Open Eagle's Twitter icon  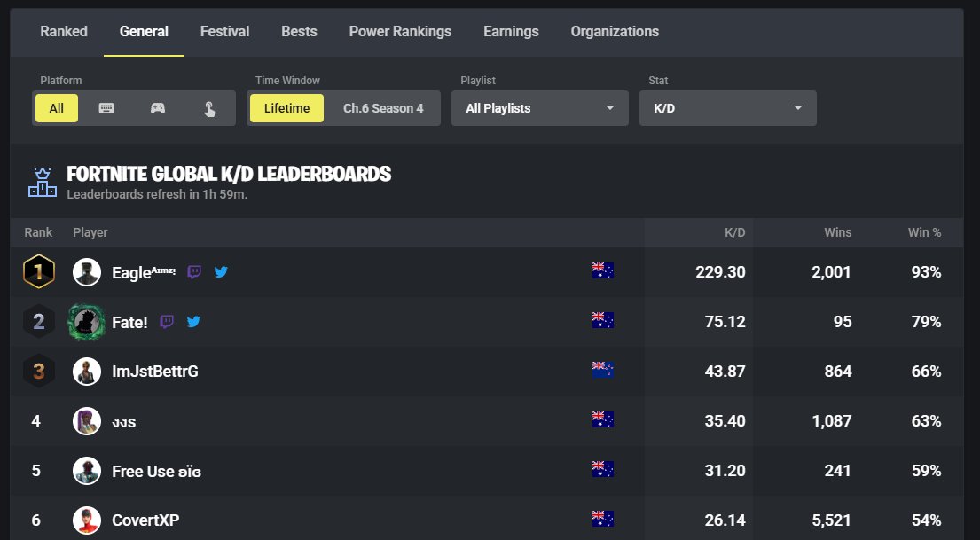[x=221, y=272]
